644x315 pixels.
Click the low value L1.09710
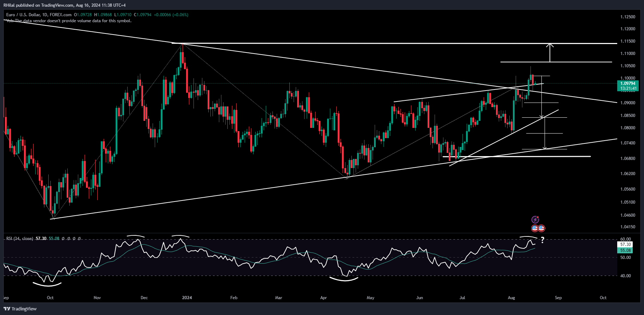point(123,15)
